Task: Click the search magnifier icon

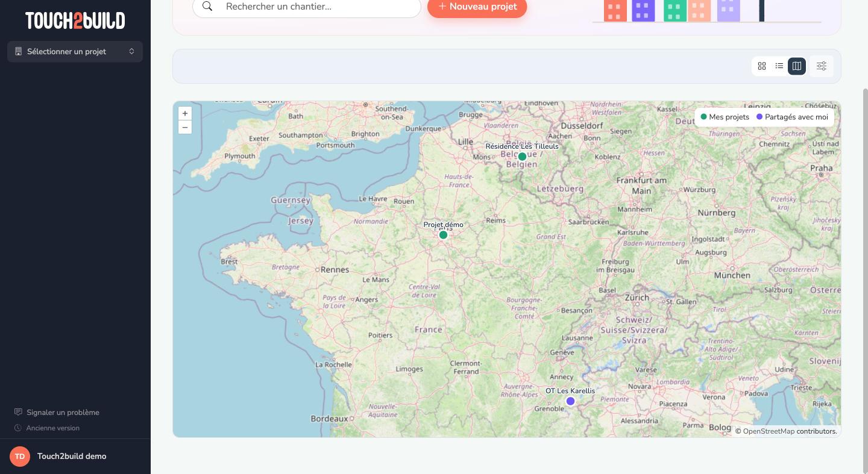Action: (207, 7)
